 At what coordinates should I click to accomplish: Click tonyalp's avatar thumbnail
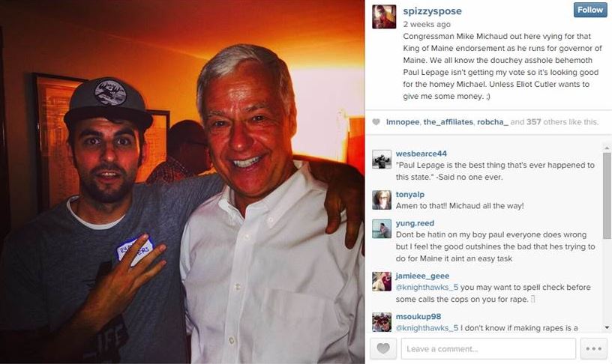pyautogui.click(x=382, y=200)
